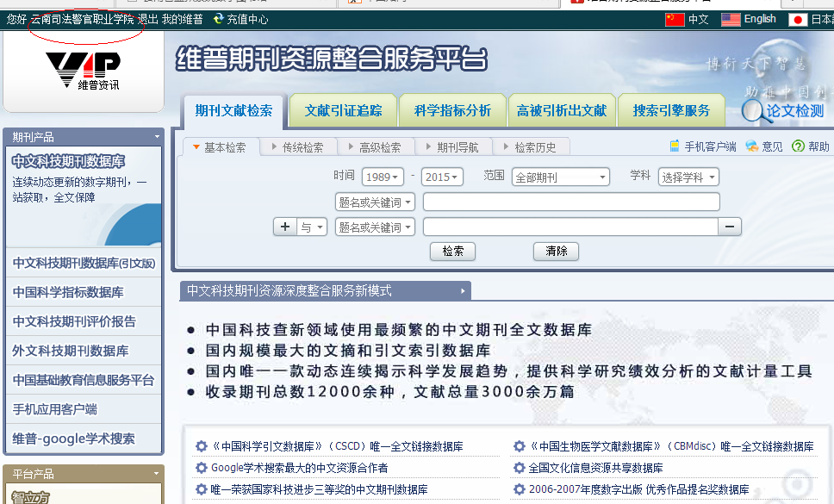Collapse the 平台产品 panel arrow
834x504 pixels.
click(x=157, y=473)
